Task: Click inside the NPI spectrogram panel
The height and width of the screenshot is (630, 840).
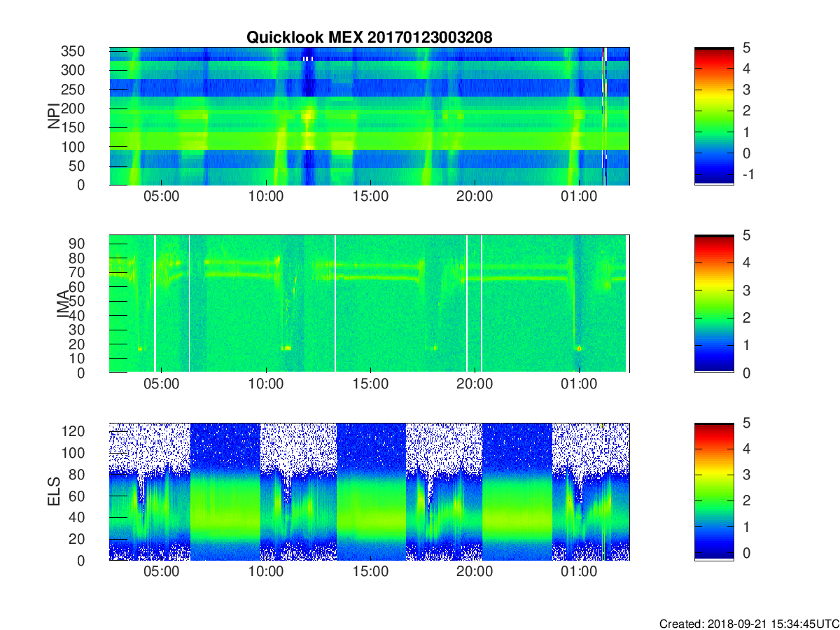Action: point(369,116)
